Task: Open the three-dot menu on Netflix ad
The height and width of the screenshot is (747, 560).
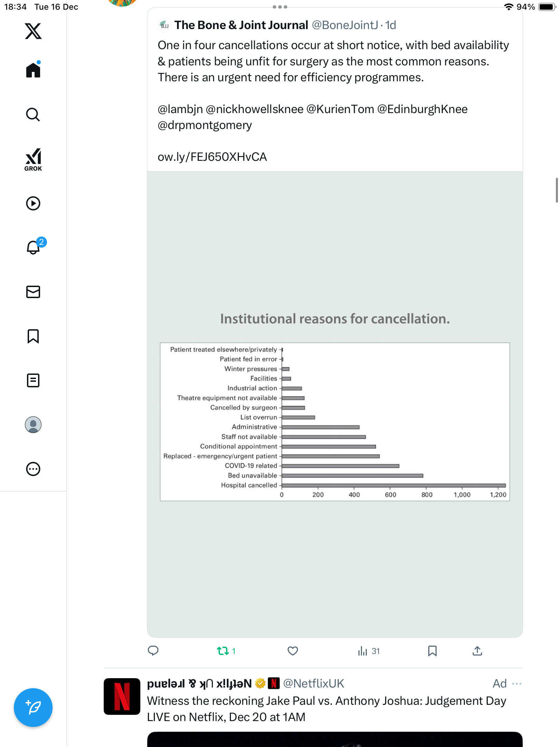Action: click(517, 684)
